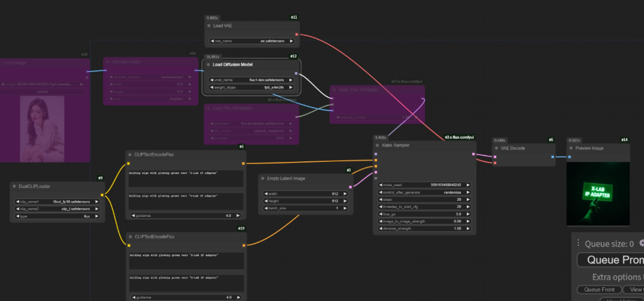The image size is (644, 301).
Task: Open the DualCLIPLoader type flux selector
Action: (57, 216)
